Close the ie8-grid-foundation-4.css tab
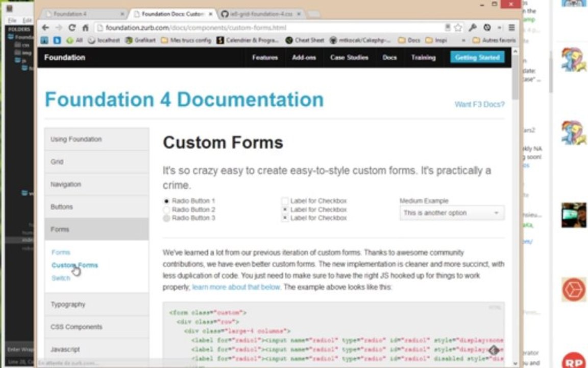The image size is (588, 368). [299, 14]
